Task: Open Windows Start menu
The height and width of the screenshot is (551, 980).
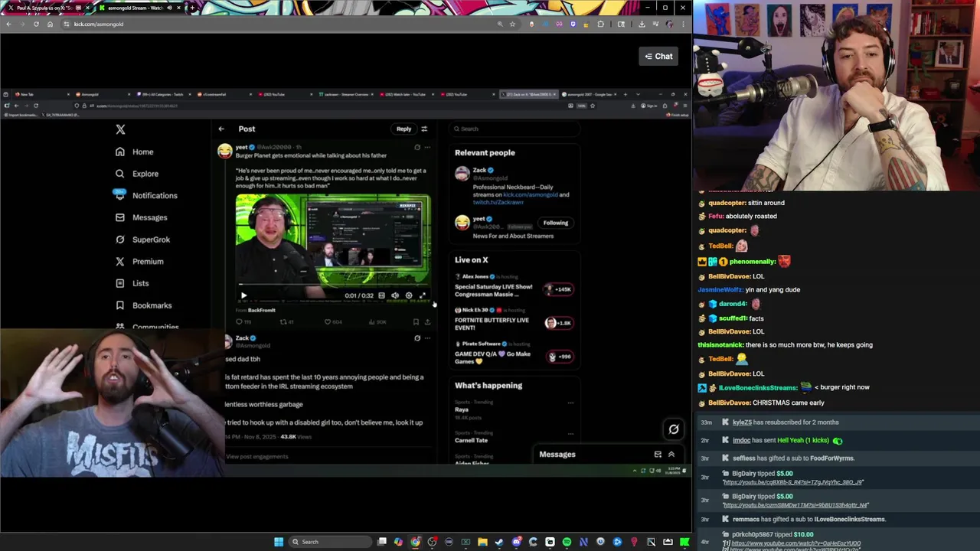Action: pyautogui.click(x=279, y=542)
